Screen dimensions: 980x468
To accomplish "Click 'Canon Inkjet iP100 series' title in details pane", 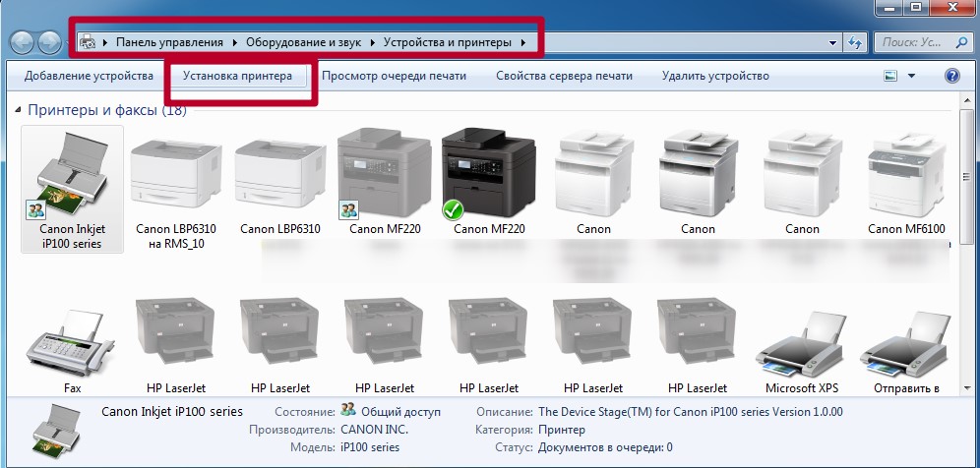I will click(172, 412).
